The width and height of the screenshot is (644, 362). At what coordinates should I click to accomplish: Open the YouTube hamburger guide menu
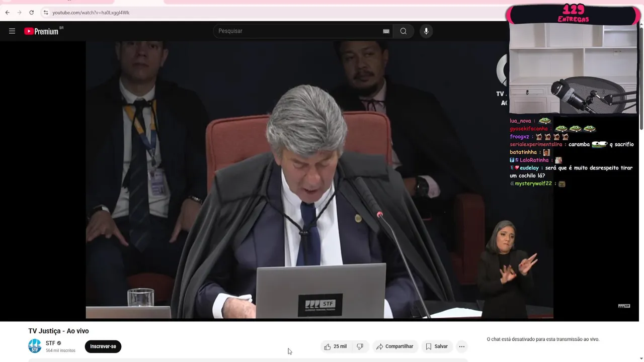click(x=12, y=31)
